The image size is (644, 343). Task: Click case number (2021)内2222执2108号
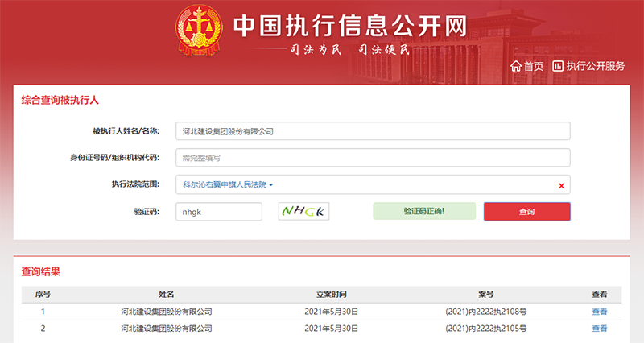point(485,312)
